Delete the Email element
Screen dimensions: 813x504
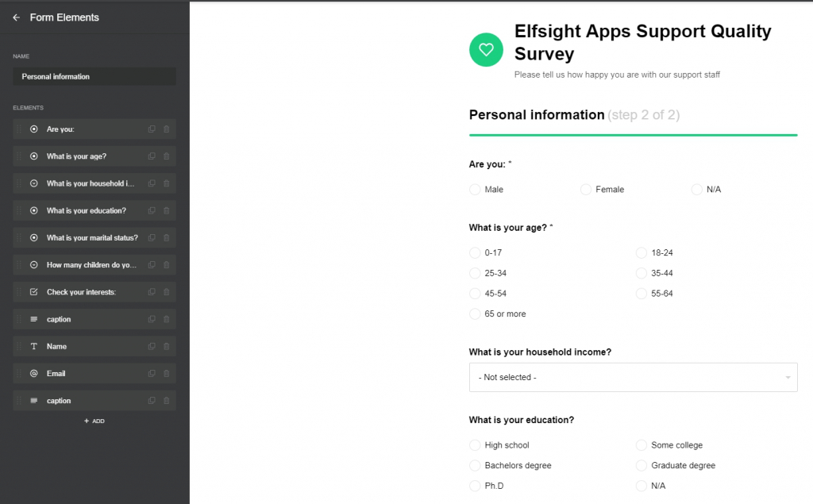[167, 373]
